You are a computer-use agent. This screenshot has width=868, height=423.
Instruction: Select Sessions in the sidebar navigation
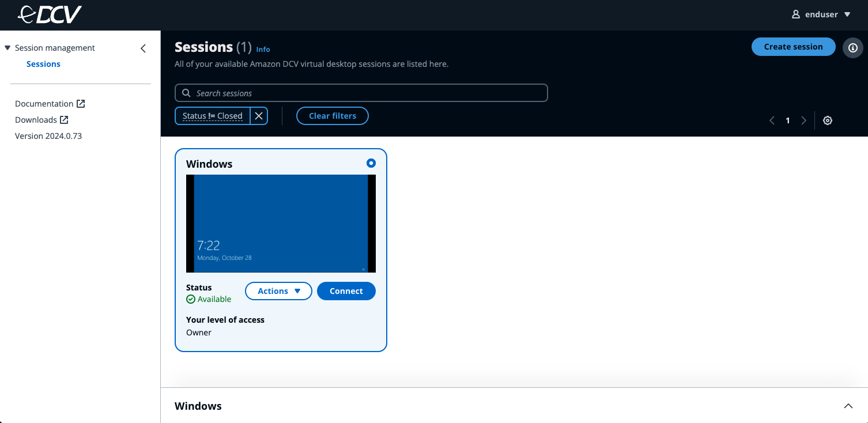pyautogui.click(x=43, y=63)
